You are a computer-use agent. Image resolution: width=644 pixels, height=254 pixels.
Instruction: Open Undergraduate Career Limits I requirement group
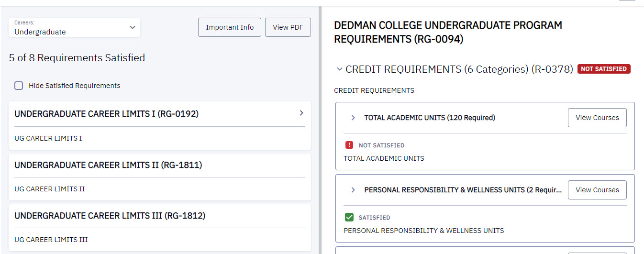point(106,114)
